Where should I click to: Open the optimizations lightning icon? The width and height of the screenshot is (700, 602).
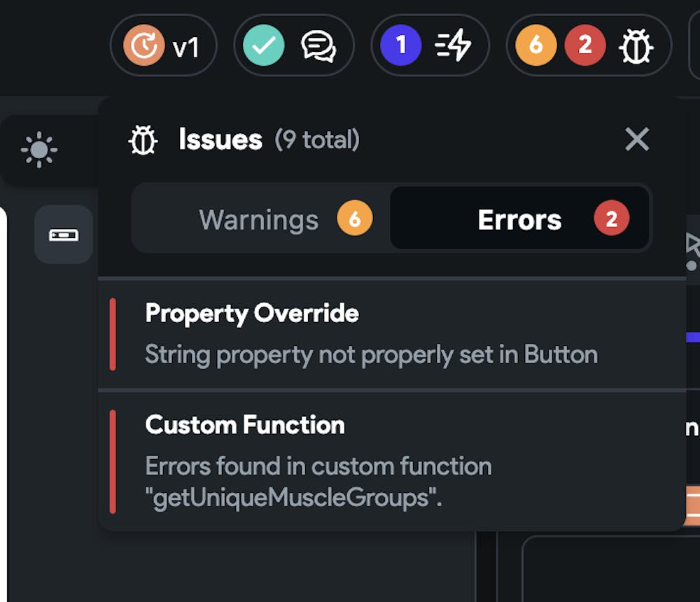[x=453, y=46]
